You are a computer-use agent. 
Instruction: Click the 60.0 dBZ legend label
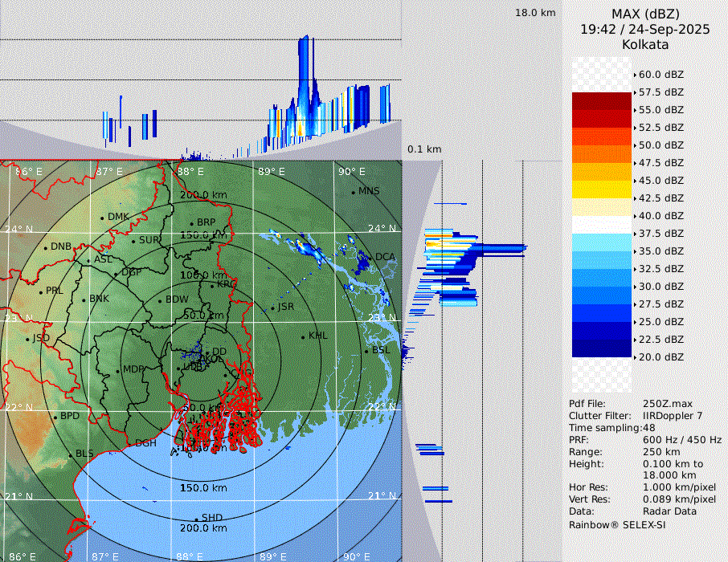tap(661, 74)
